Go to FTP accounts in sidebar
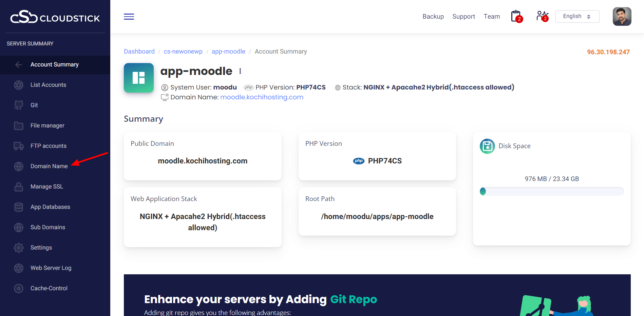The width and height of the screenshot is (644, 316). 48,146
